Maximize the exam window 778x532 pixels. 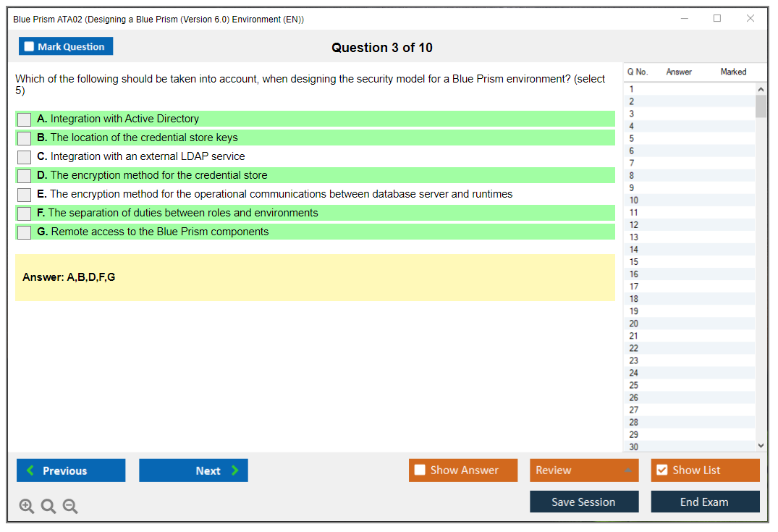(717, 19)
